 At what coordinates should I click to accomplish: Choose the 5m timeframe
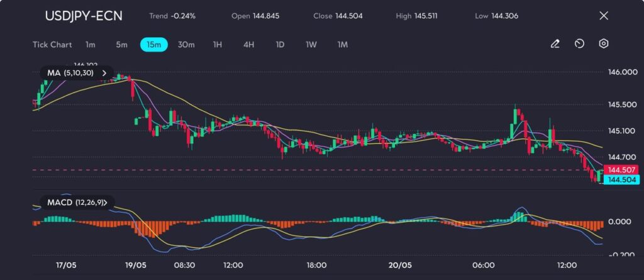point(121,45)
